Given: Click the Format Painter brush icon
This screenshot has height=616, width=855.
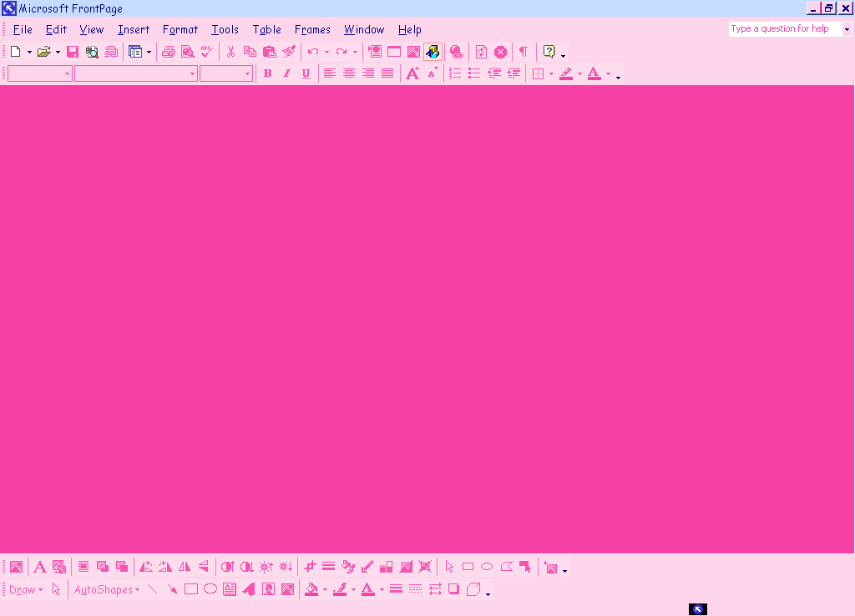Looking at the screenshot, I should [289, 52].
